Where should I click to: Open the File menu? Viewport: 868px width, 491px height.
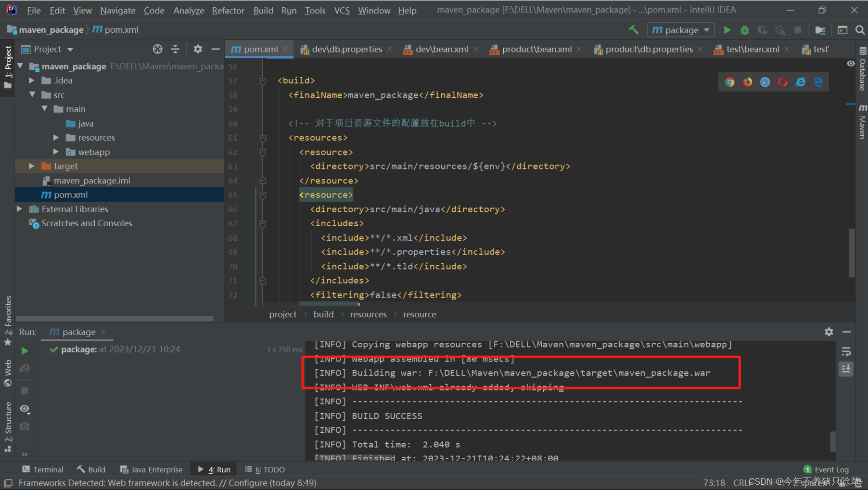pos(34,10)
